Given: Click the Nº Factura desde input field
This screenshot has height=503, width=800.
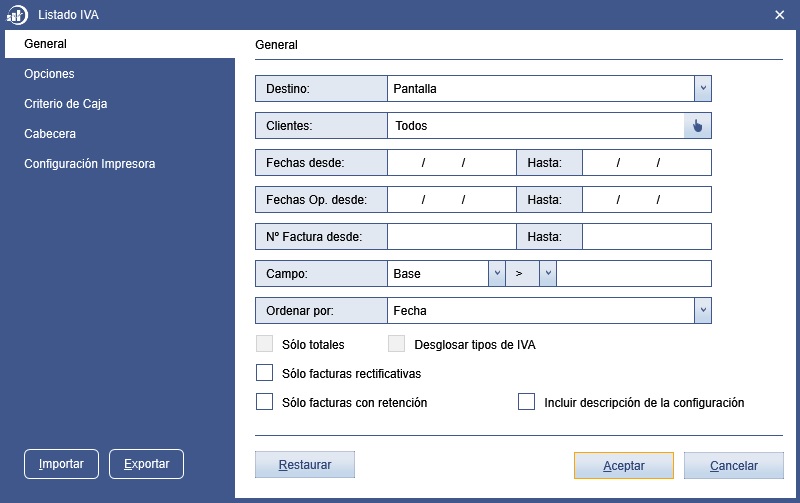Looking at the screenshot, I should pyautogui.click(x=452, y=237).
